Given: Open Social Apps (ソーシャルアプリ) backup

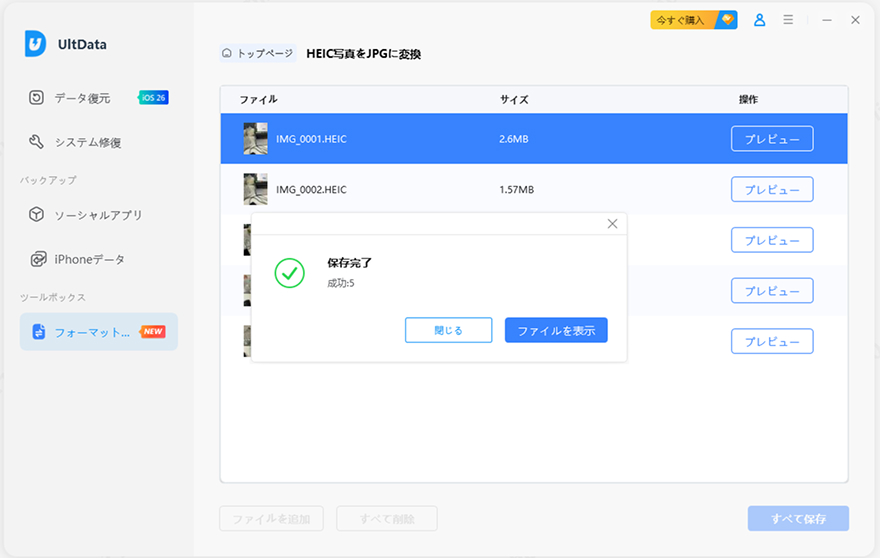Looking at the screenshot, I should tap(99, 214).
